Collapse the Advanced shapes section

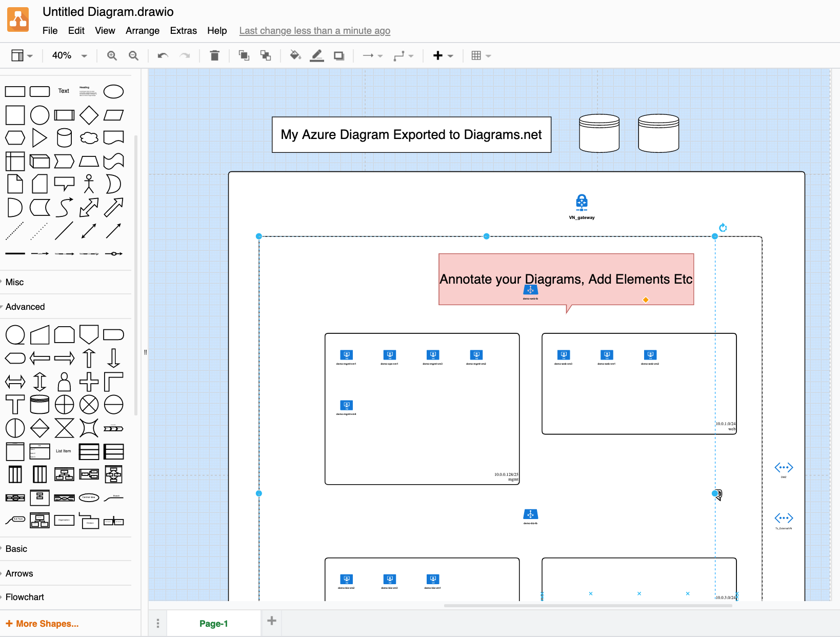(x=25, y=306)
